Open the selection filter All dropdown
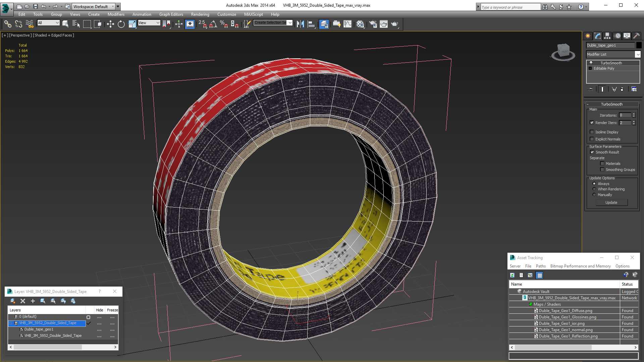The image size is (644, 362). point(49,23)
